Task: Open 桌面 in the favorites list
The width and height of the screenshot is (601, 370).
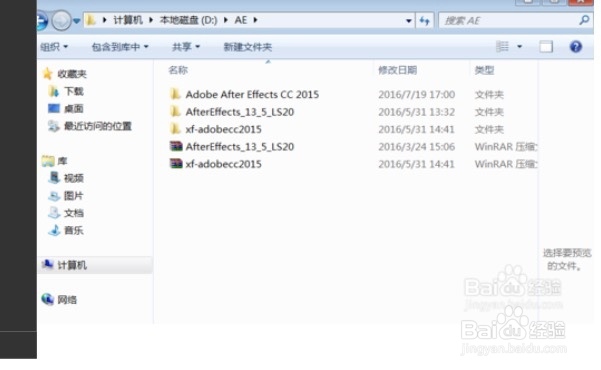Action: 74,109
